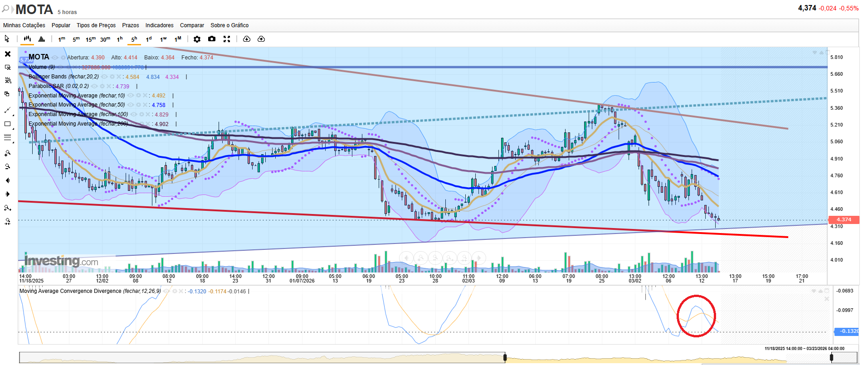
Task: Open the Comparar menu
Action: point(192,25)
